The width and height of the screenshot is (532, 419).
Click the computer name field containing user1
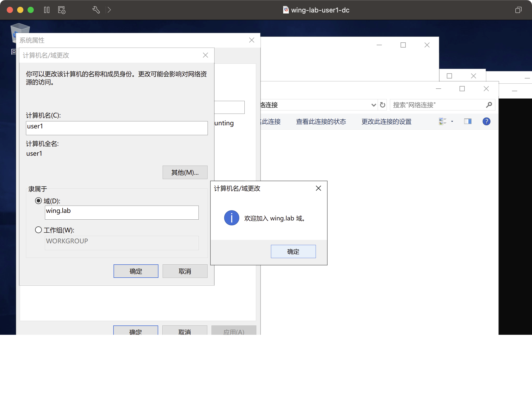pos(117,128)
